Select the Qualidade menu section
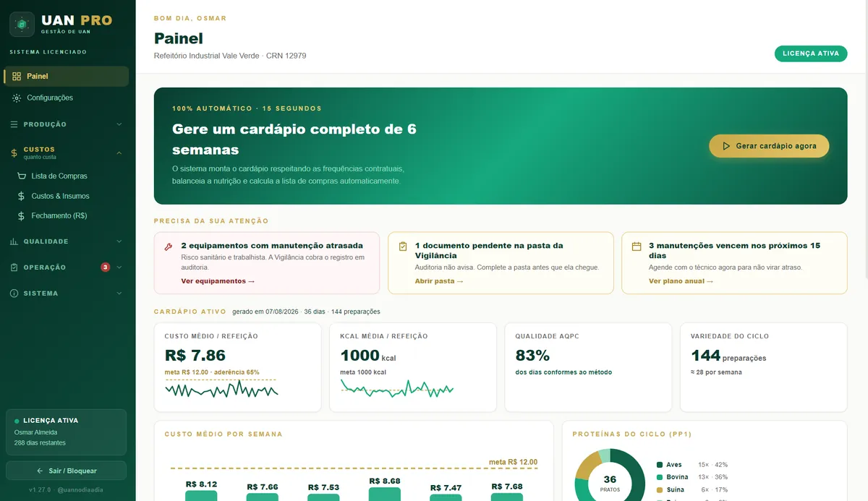 tap(66, 241)
